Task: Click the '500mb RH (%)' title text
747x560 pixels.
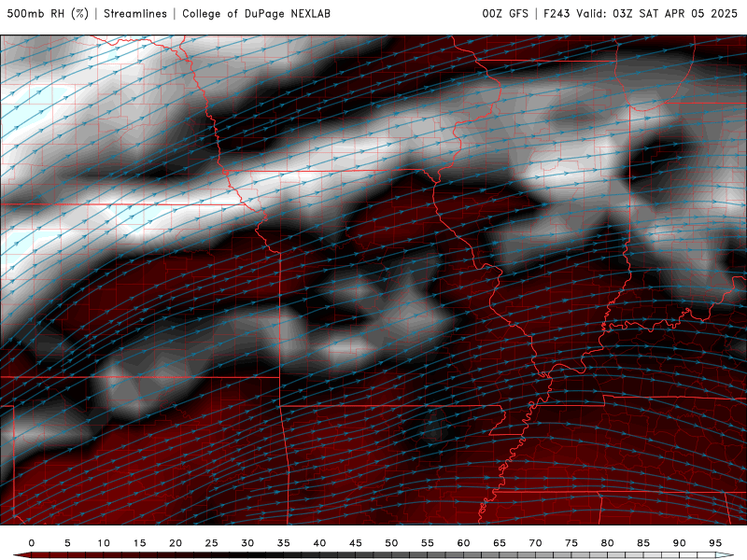Action: 48,14
